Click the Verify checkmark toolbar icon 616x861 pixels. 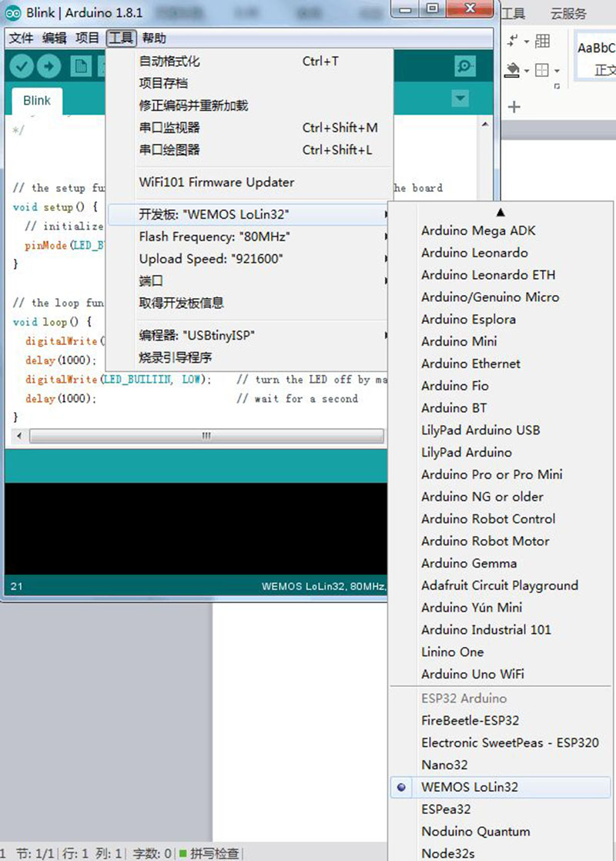(22, 66)
